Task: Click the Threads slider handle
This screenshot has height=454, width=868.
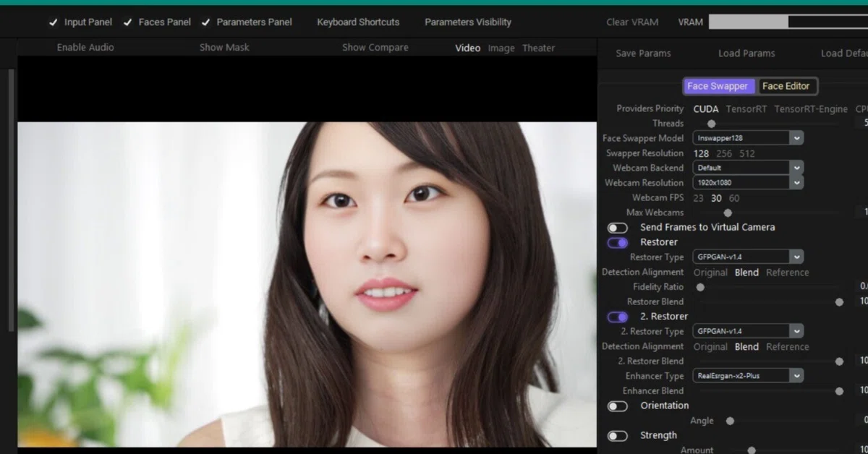Action: click(712, 124)
